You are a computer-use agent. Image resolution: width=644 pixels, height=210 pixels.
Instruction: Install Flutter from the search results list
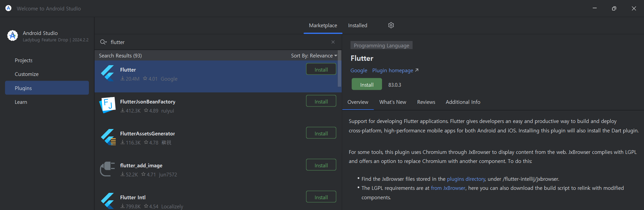click(321, 69)
